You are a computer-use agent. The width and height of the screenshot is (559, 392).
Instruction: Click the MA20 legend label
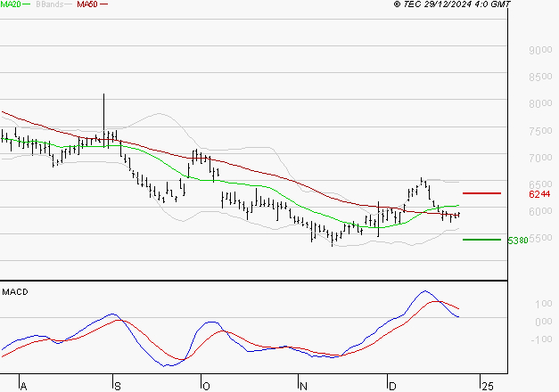[10, 4]
